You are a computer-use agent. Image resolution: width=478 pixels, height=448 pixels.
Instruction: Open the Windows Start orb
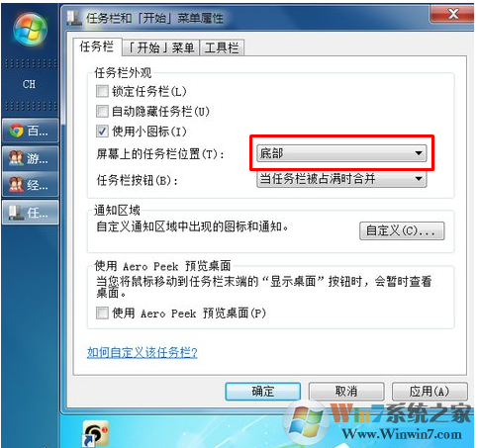[30, 31]
